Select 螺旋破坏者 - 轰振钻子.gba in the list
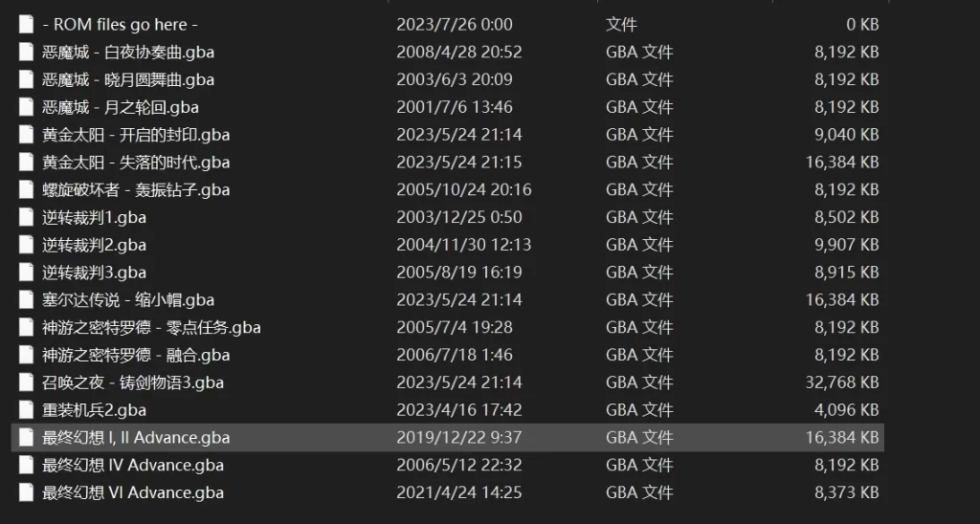Viewport: 980px width, 524px height. pos(136,189)
